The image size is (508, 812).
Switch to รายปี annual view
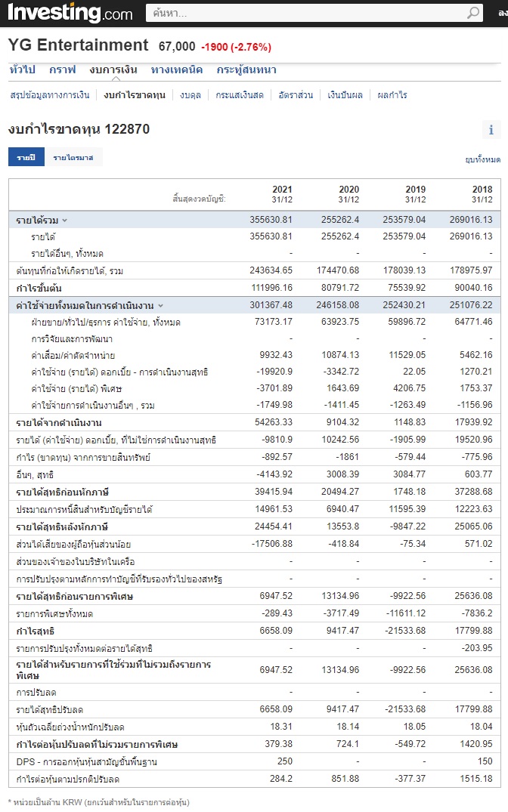point(26,157)
